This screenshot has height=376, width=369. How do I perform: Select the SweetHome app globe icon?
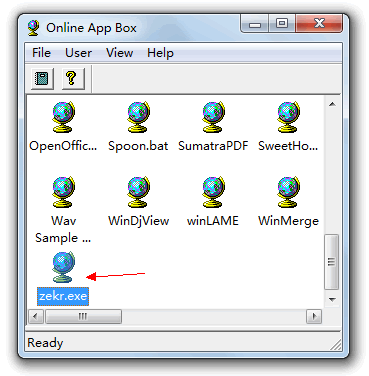pyautogui.click(x=288, y=117)
